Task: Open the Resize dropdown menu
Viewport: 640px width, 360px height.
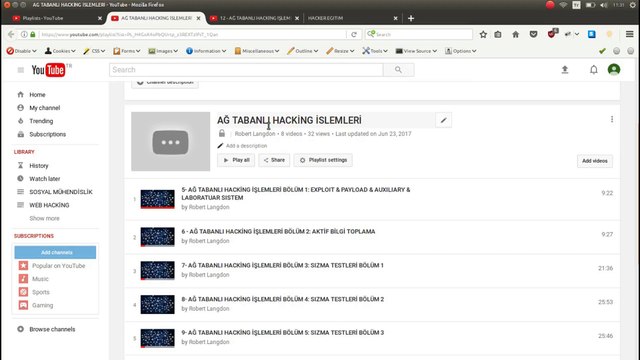Action: [x=340, y=51]
